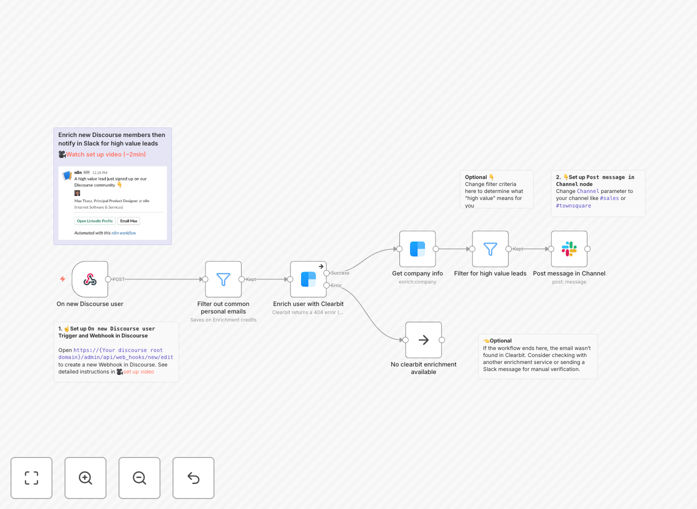Click the zoom out magnifier button
Viewport: 697px width, 509px height.
coord(139,478)
